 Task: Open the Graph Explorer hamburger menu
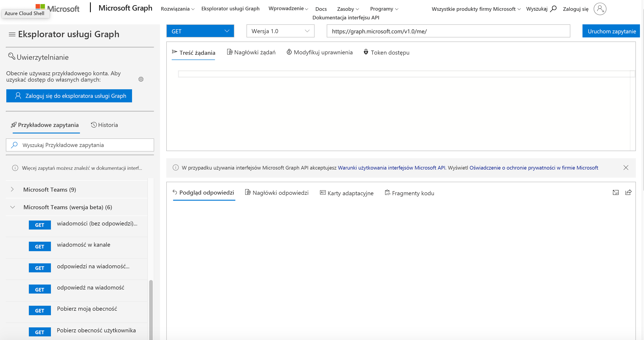point(11,34)
